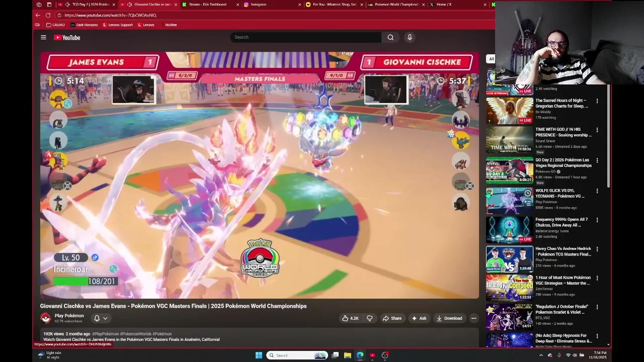The width and height of the screenshot is (644, 362).
Task: Open options for TIME WITH GOD video
Action: pos(597,130)
